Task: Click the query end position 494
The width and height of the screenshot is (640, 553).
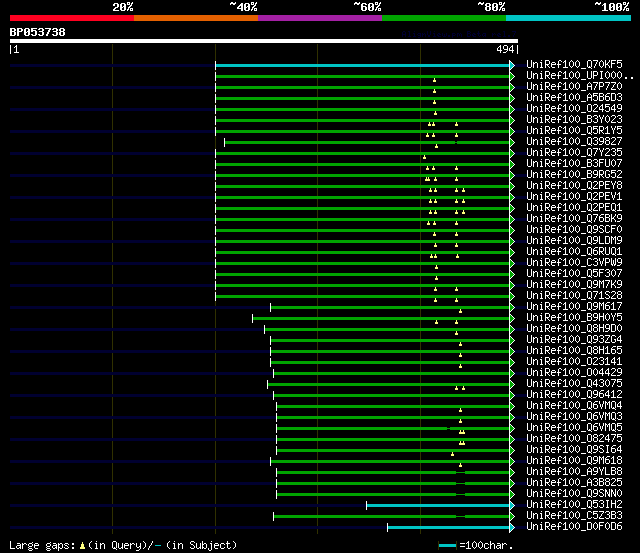Action: click(505, 49)
